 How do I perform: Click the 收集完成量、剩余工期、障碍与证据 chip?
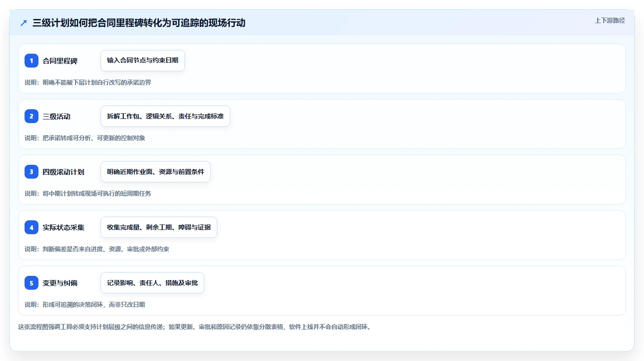[x=159, y=227]
